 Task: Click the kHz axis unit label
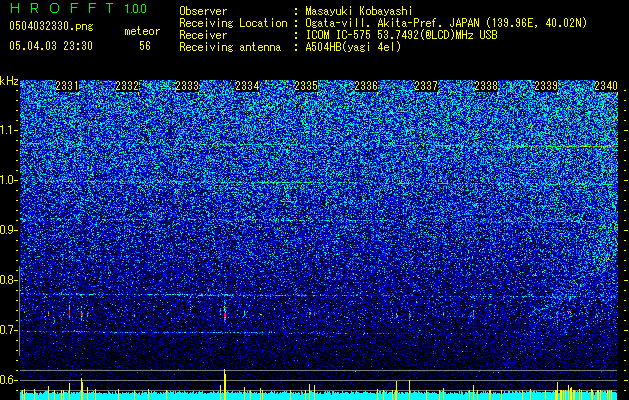tap(9, 81)
